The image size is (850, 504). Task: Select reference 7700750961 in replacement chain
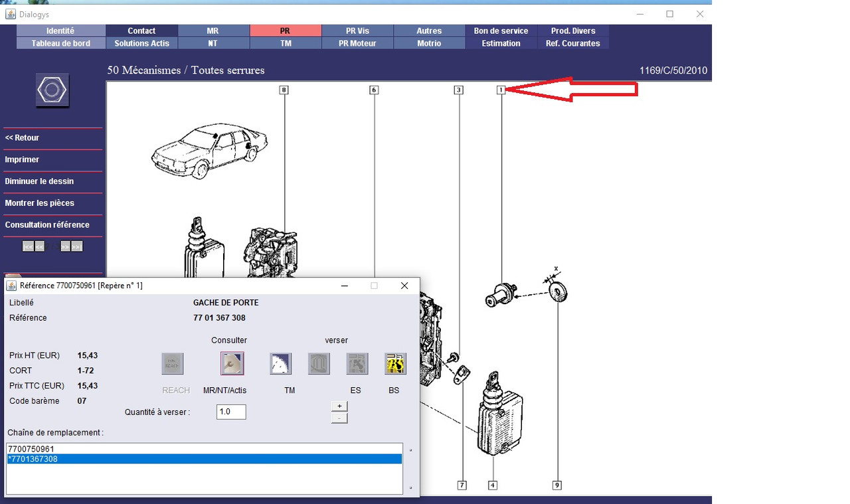[204, 449]
